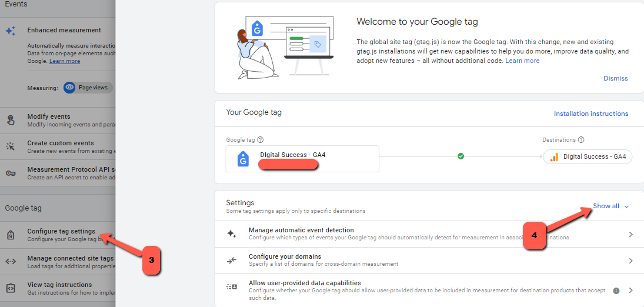Screen dimensions: 644x307
Task: Click the View tag instructions code icon
Action: pos(11,288)
